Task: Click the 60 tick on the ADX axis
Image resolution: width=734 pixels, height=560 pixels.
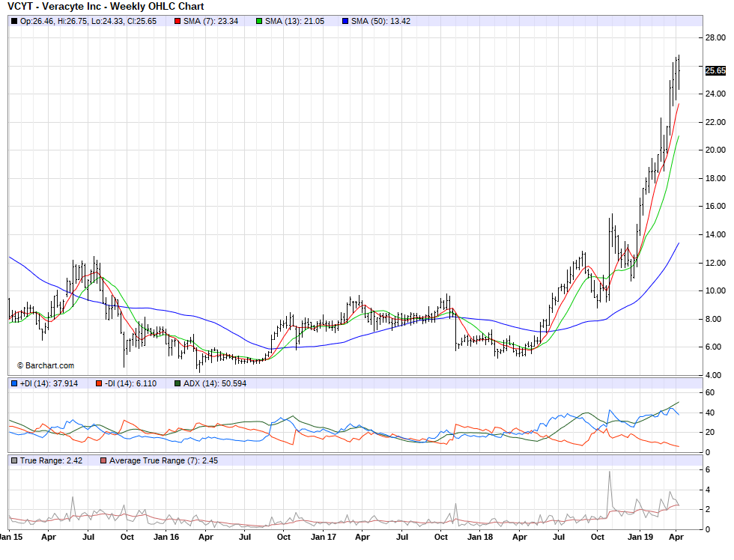Action: pos(710,392)
